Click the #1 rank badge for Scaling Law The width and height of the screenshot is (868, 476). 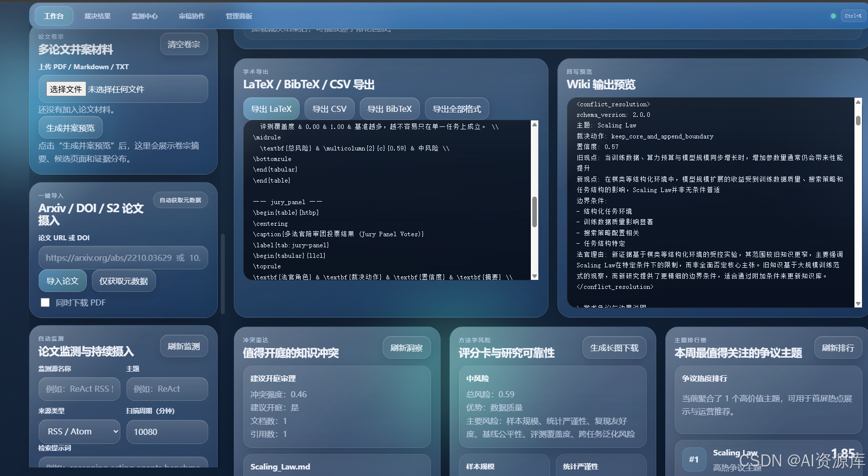[x=694, y=459]
